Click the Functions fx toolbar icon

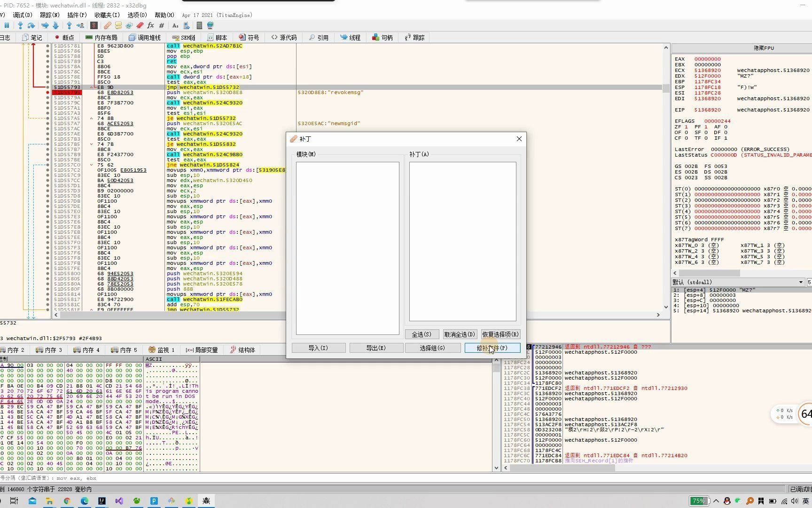point(150,25)
